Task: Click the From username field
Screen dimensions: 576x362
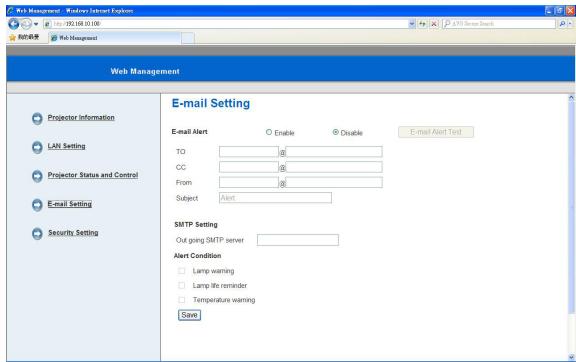Action: tap(249, 182)
